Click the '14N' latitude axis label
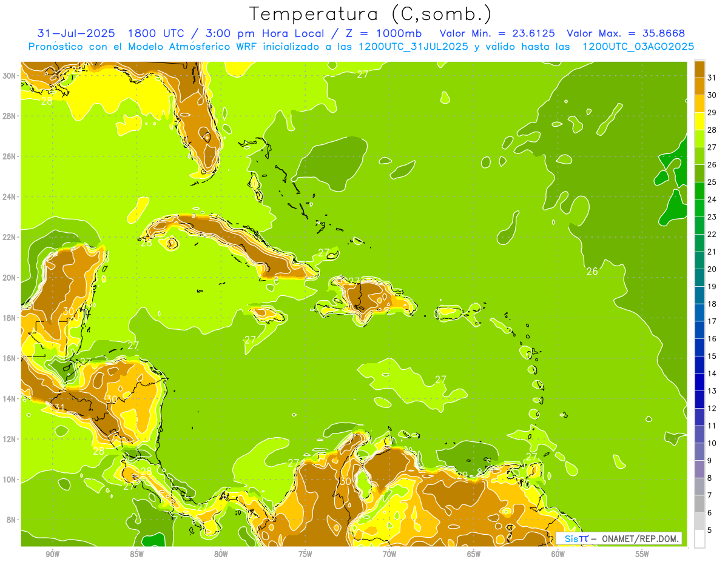Viewport: 728px width, 562px height. (x=10, y=399)
